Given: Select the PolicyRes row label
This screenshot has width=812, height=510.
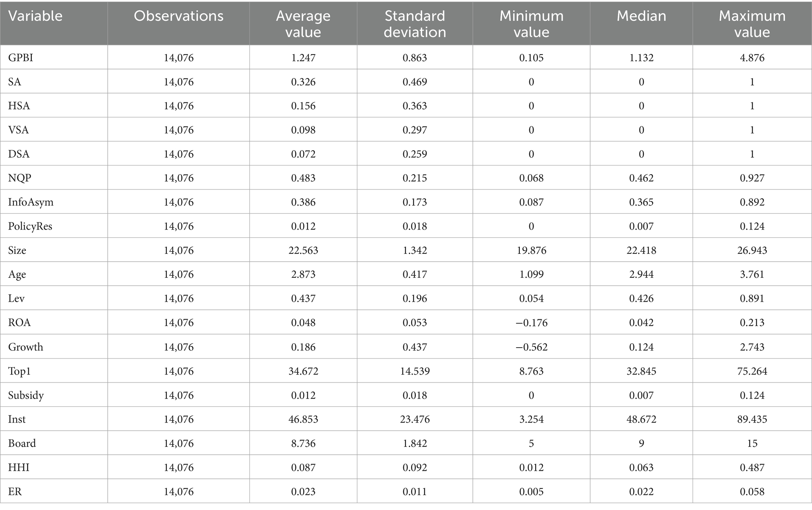Looking at the screenshot, I should 30,226.
